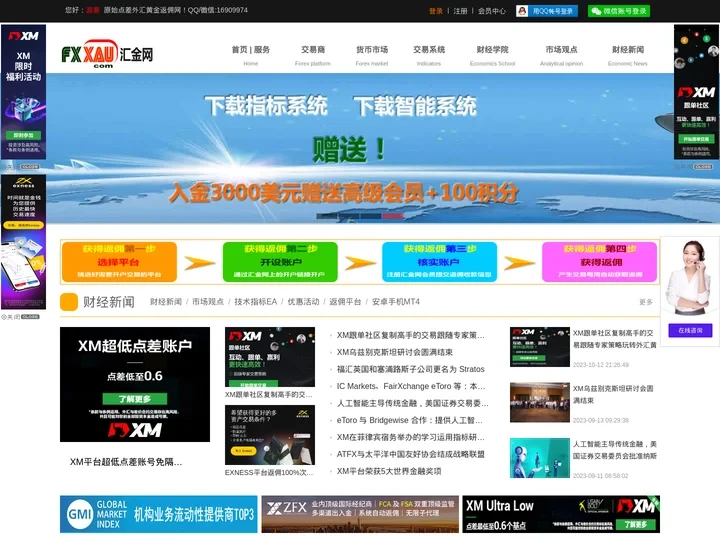Open the left XM 限时福利活动 side ad
720x540 pixels.
pos(23,92)
